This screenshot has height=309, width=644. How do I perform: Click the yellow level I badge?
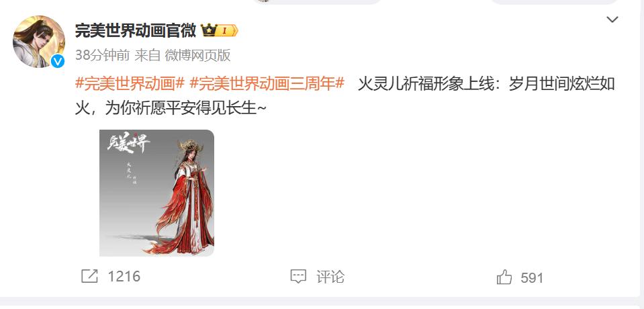coord(227,30)
